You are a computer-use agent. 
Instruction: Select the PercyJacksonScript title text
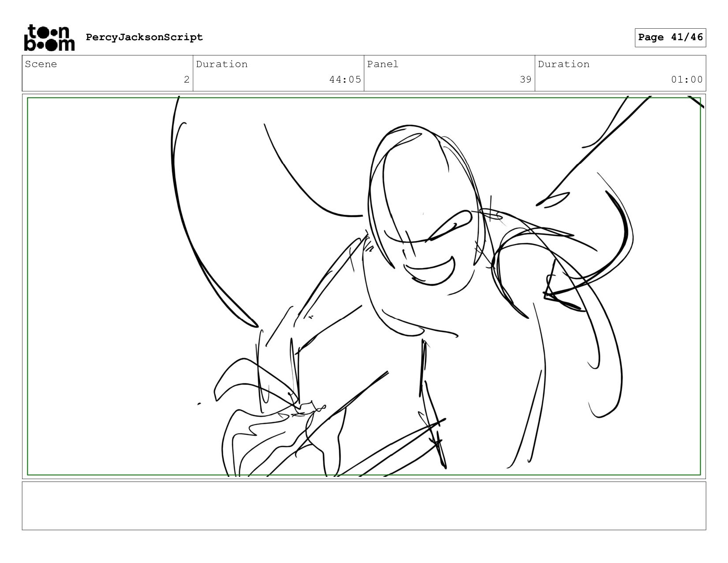pos(144,37)
